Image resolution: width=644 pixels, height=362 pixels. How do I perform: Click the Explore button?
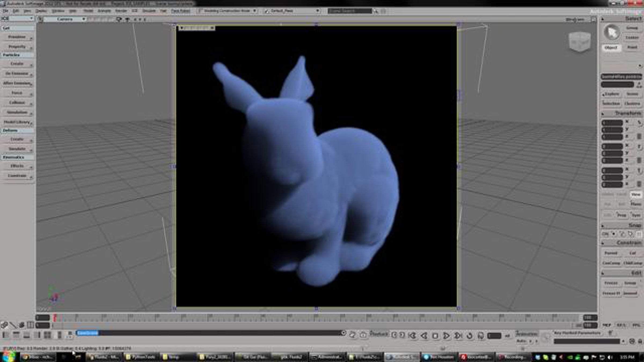point(611,94)
